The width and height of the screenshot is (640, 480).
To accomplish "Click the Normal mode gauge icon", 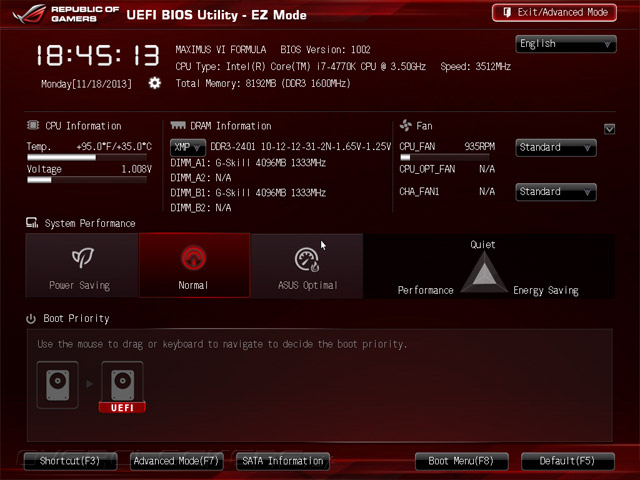I will (x=193, y=258).
